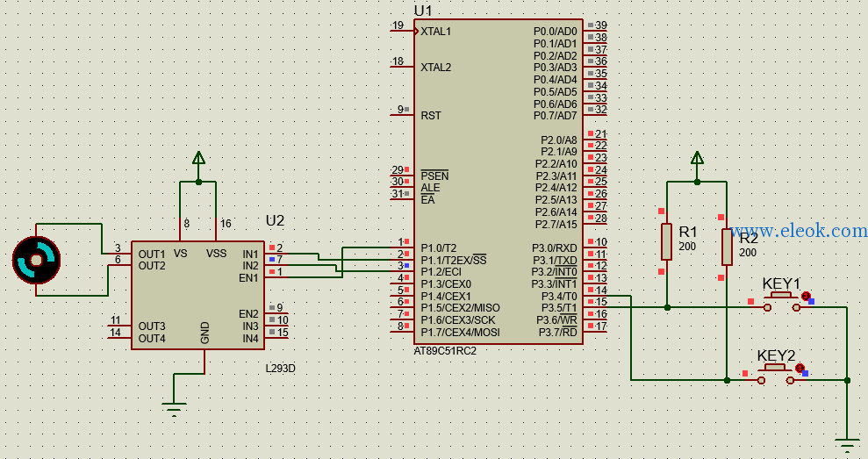Click the P3.4/T0 pin label
868x459 pixels.
[559, 297]
